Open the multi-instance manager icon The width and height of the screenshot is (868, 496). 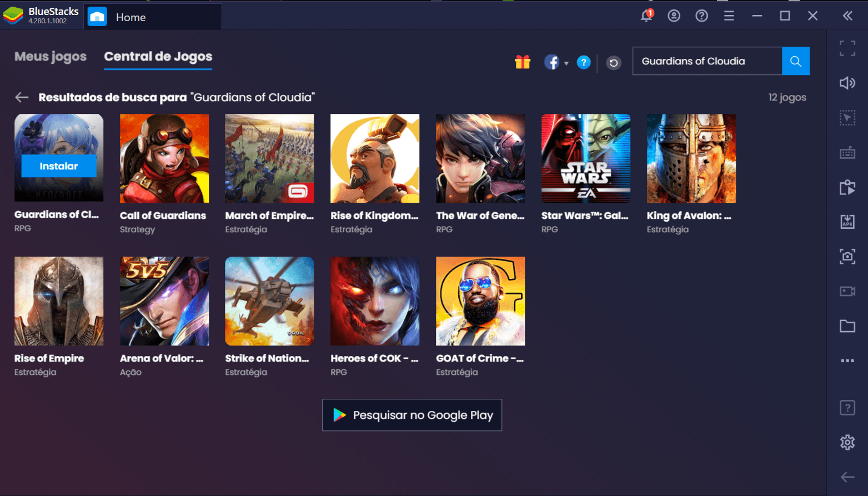coord(847,187)
